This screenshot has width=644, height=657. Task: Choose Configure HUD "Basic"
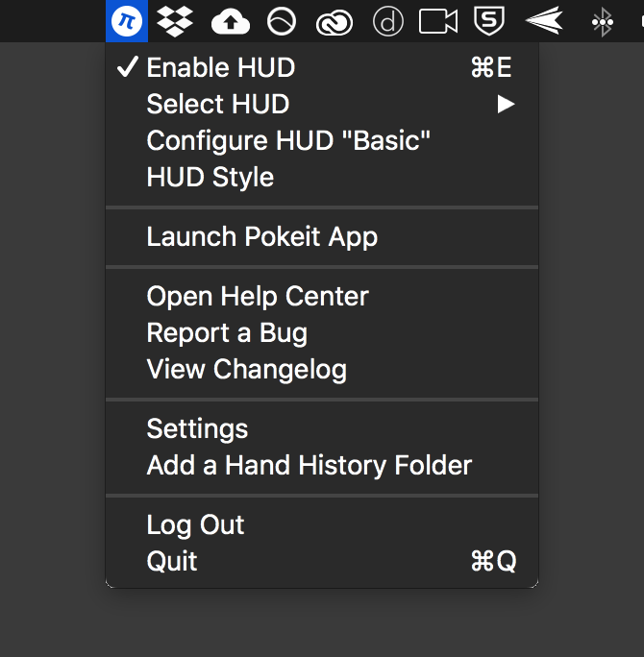pos(322,140)
